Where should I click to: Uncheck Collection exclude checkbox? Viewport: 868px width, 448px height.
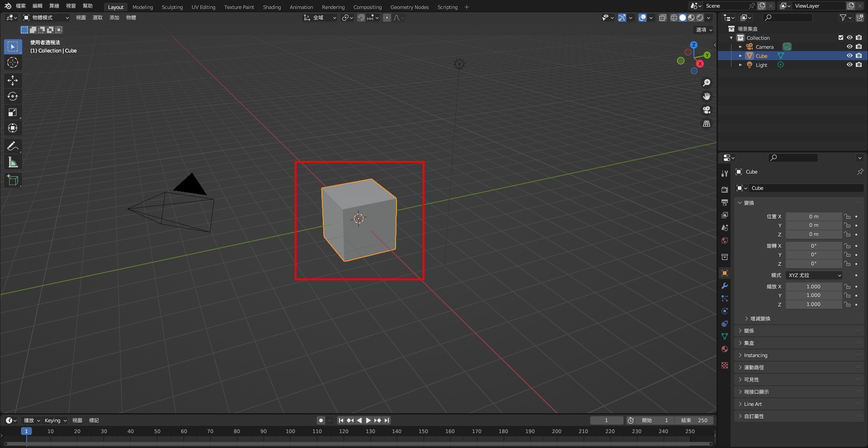click(x=841, y=38)
